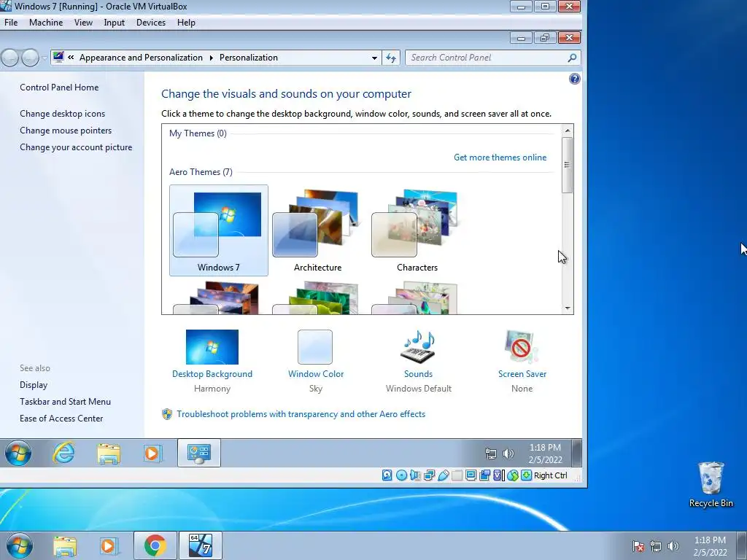This screenshot has width=747, height=560.
Task: Open the address bar history dropdown
Action: pyautogui.click(x=374, y=58)
